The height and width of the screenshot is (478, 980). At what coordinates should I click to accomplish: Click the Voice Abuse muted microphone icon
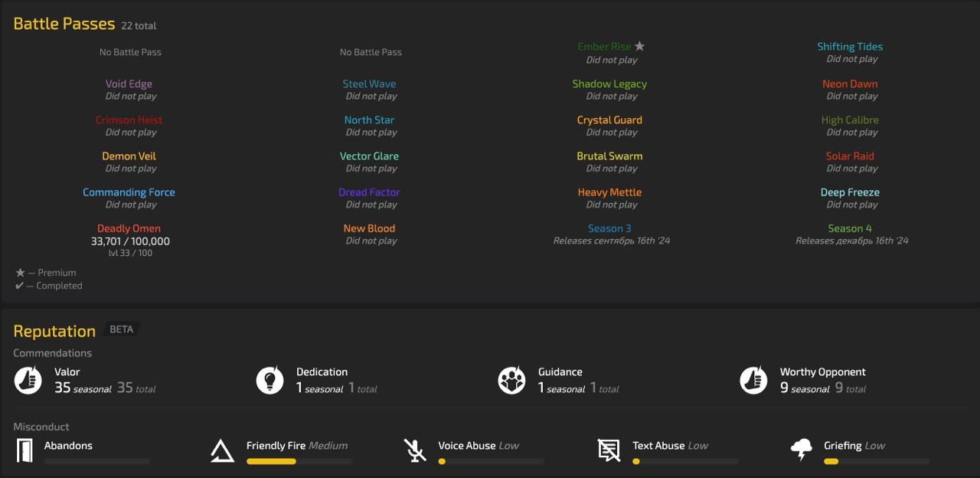[415, 450]
